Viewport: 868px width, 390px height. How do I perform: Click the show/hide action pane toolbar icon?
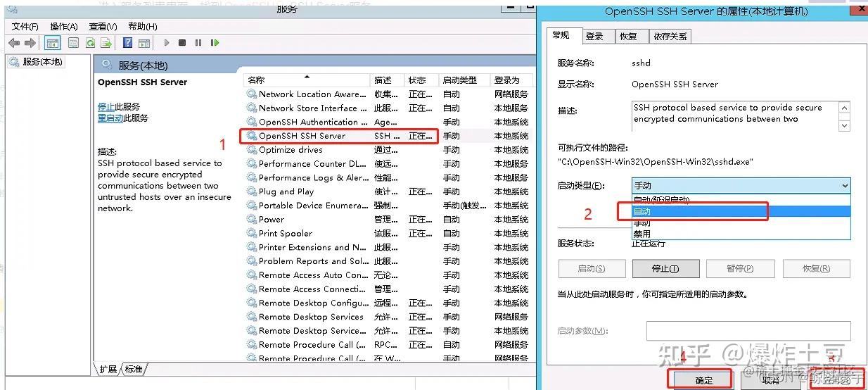pos(144,43)
